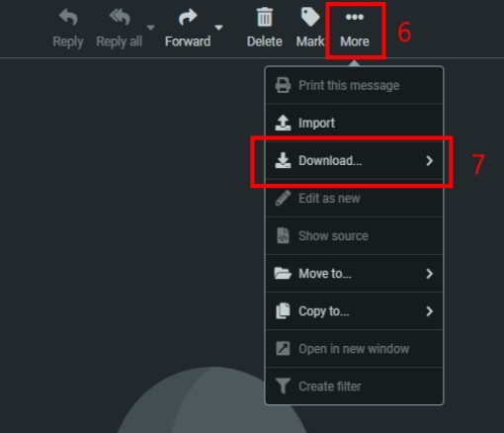Choose Show source from the menu

354,236
